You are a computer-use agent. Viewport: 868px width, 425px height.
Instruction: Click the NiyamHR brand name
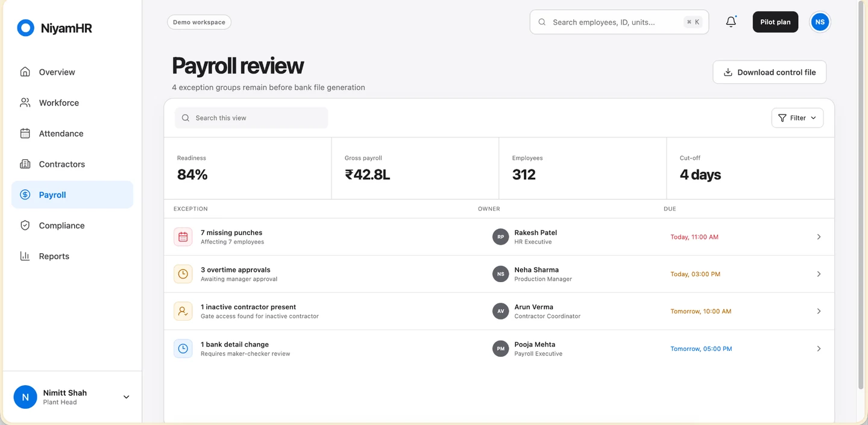(x=66, y=28)
